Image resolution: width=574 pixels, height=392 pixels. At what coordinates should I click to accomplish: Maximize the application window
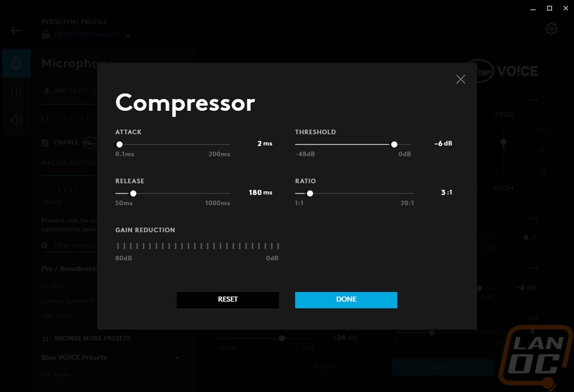point(549,8)
